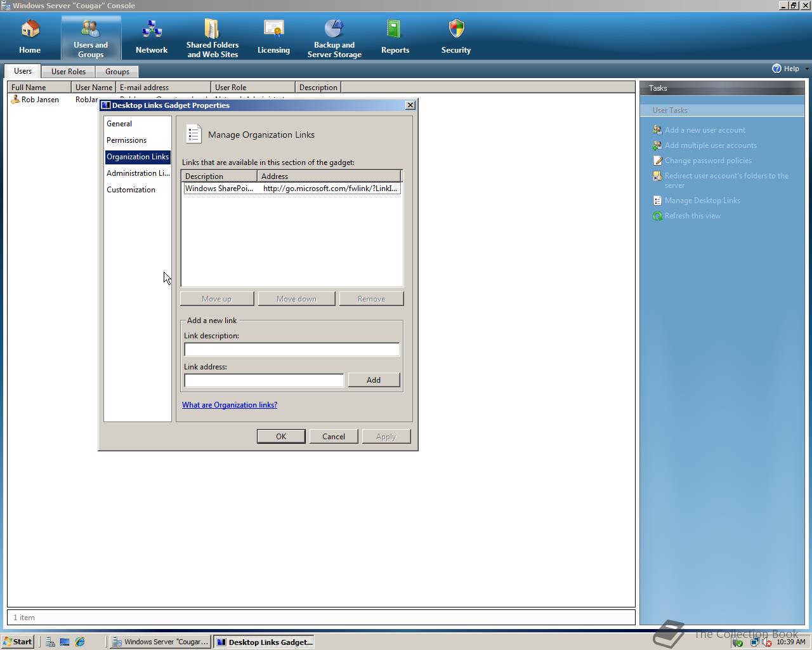Click the Add a new user account icon
Viewport: 812px width, 650px height.
657,130
